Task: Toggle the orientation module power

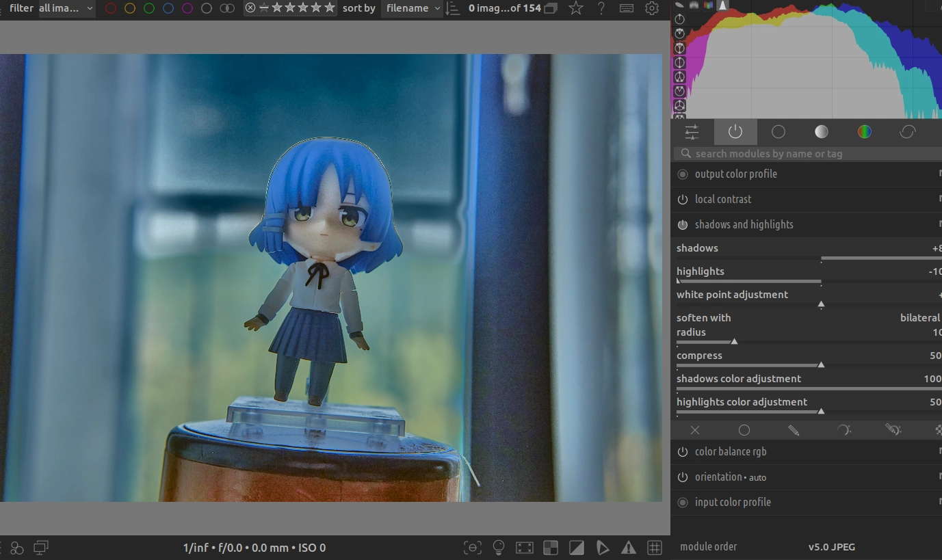Action: pos(683,477)
